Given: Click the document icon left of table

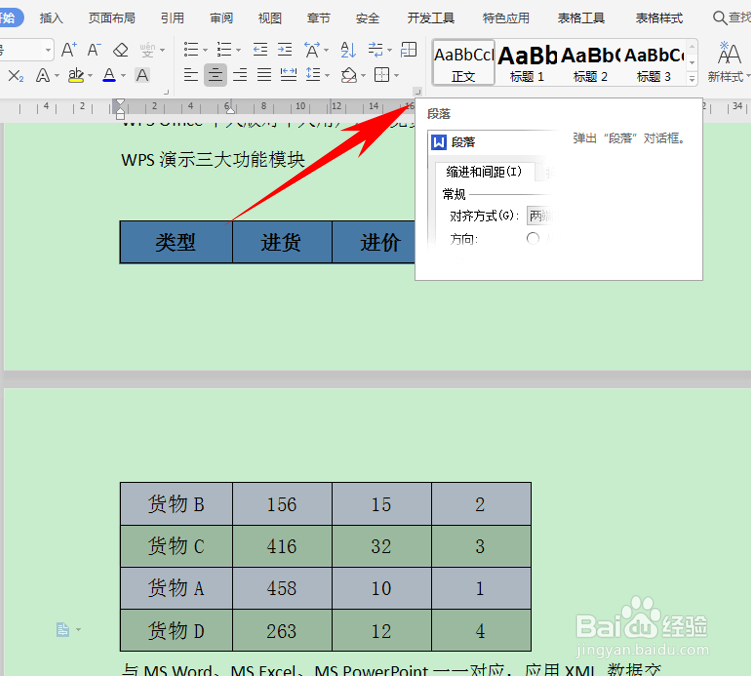Looking at the screenshot, I should click(x=63, y=629).
